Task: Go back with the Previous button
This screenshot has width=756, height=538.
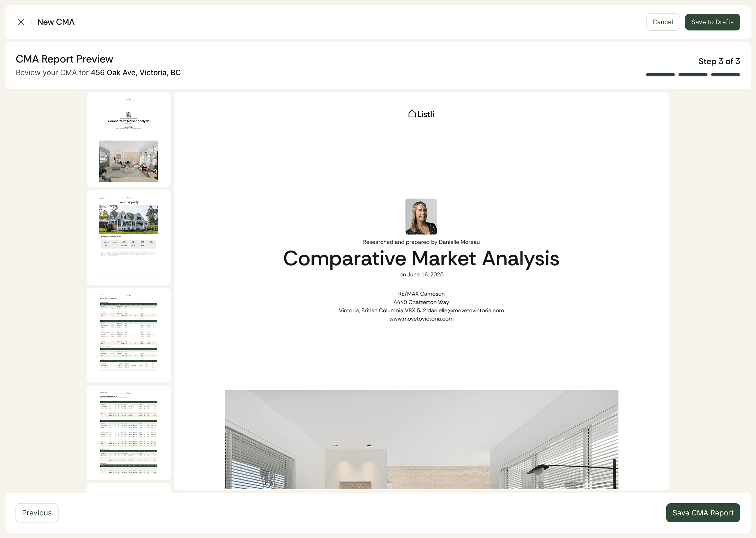Action: (37, 513)
